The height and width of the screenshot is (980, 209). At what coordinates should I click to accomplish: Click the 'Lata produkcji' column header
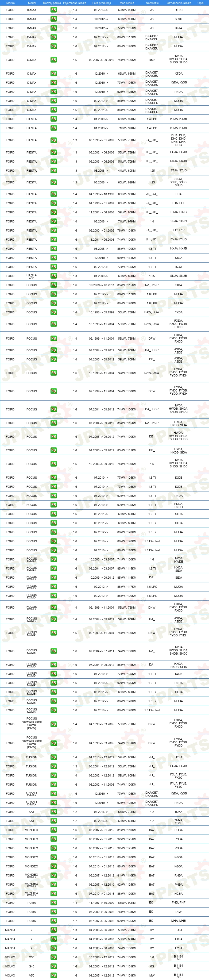point(102,3)
